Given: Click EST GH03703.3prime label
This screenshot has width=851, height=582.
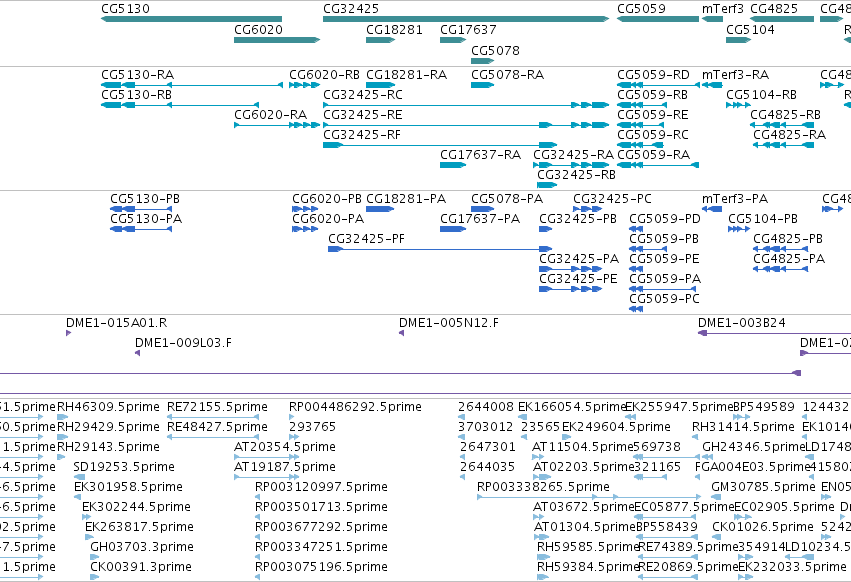Looking at the screenshot, I should 142,547.
